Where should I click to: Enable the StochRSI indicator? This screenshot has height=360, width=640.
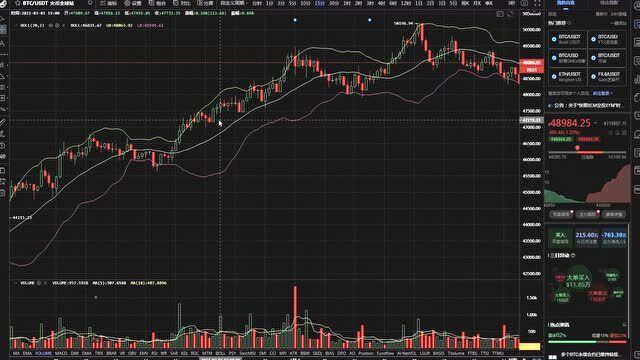[247, 353]
